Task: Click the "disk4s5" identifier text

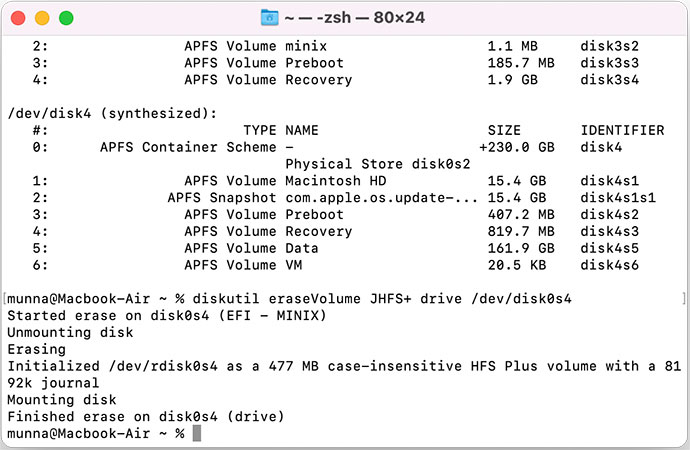Action: [610, 248]
